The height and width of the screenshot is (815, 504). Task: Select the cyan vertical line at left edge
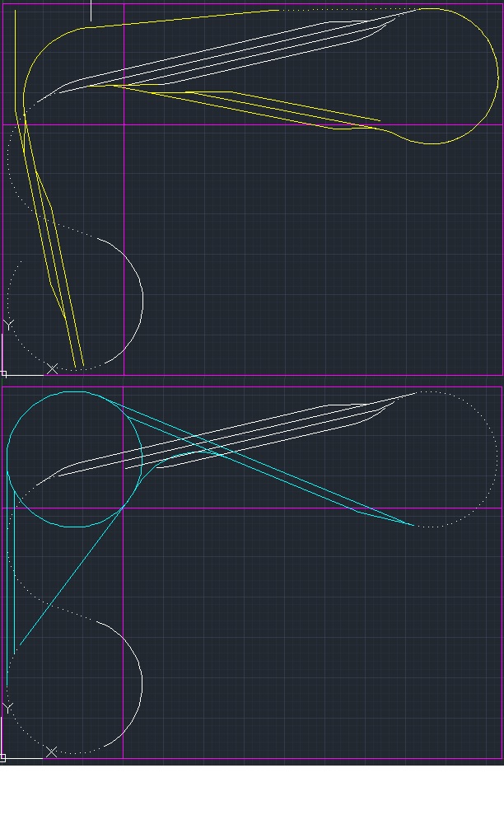pos(15,577)
